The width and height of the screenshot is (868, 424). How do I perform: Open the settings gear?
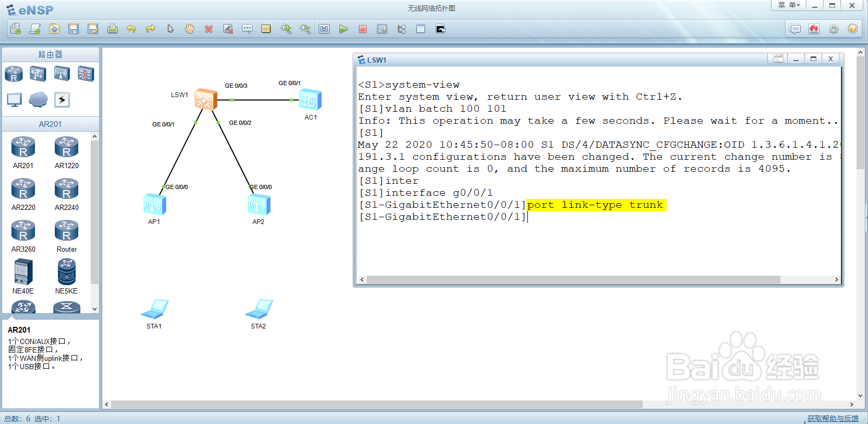[834, 29]
